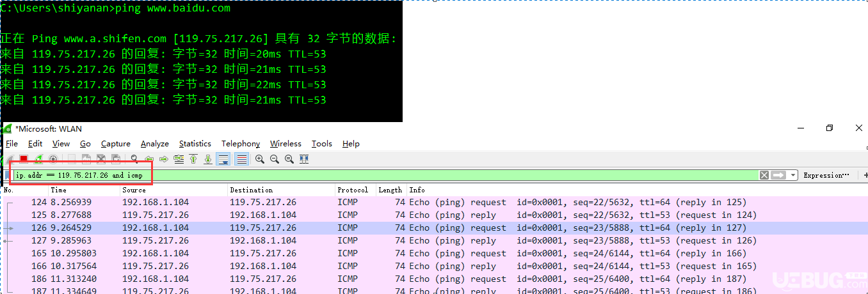Click the Close capture file icon
The image size is (868, 294).
click(x=100, y=159)
